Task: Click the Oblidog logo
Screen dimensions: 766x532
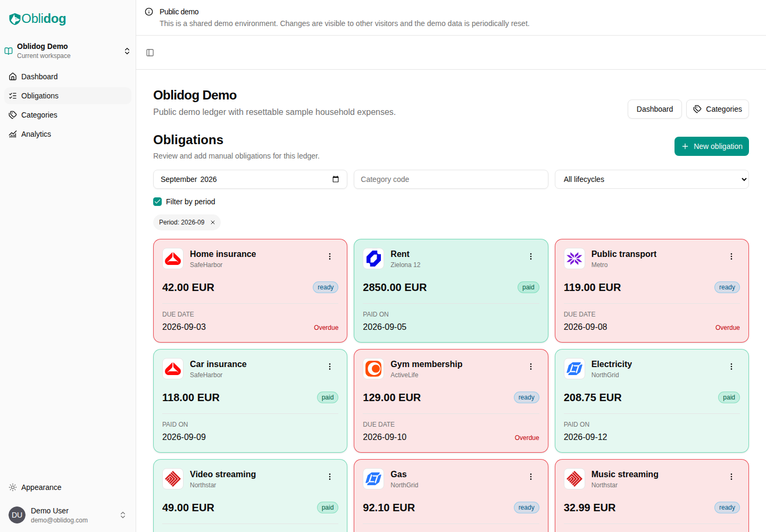Action: point(37,19)
